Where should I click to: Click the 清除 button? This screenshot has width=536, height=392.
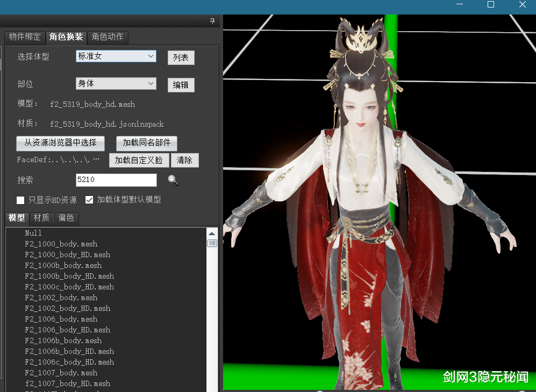pos(184,160)
